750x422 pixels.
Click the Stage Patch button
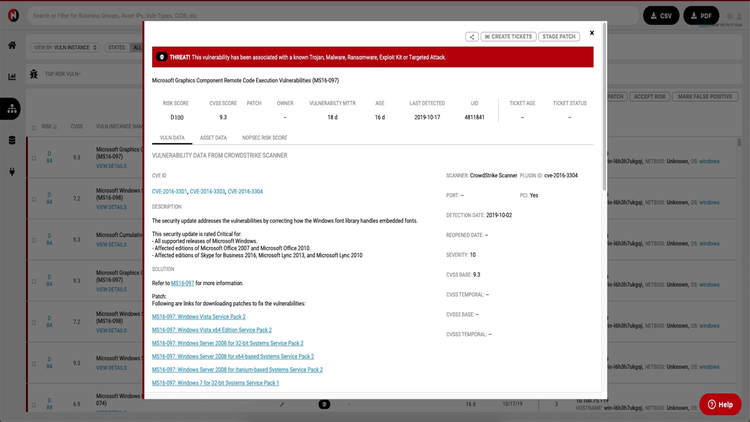point(559,37)
